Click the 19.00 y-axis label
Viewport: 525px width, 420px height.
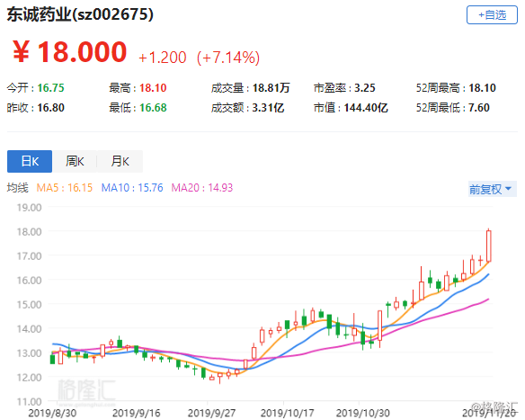30,208
